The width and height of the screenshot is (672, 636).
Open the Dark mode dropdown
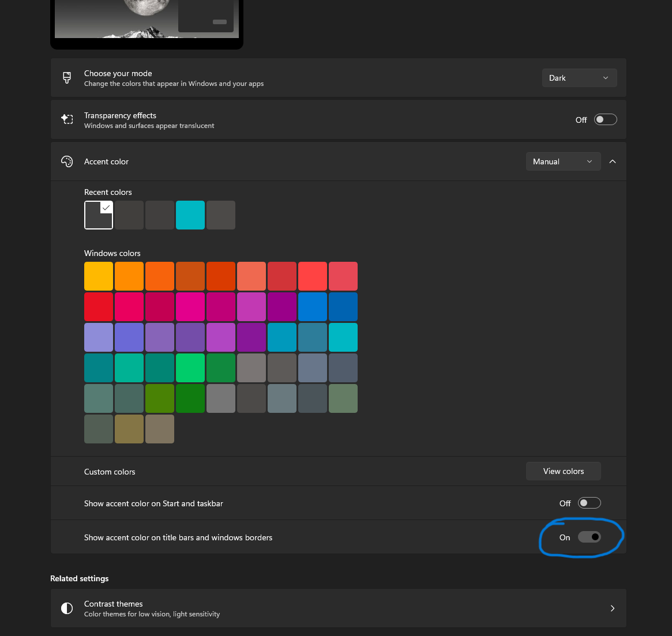click(x=579, y=78)
